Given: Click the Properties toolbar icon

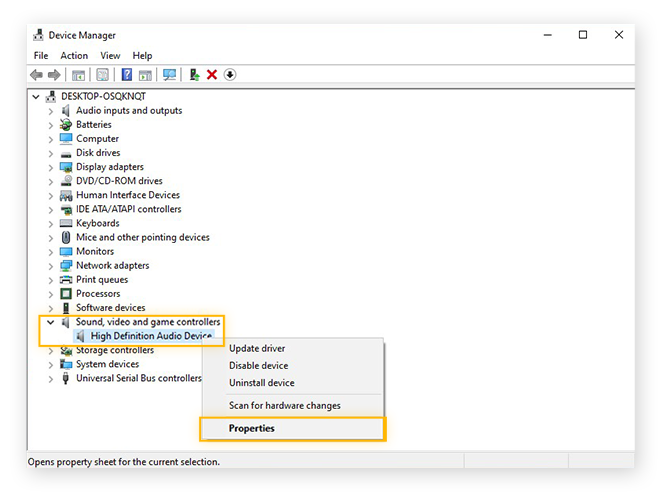Looking at the screenshot, I should (x=103, y=75).
